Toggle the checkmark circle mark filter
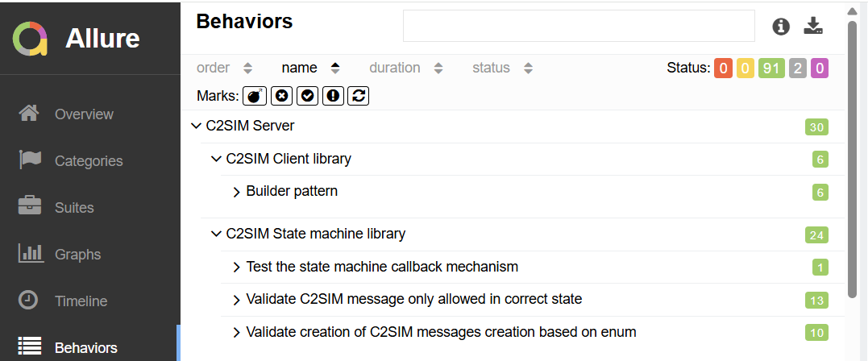868x361 pixels. pyautogui.click(x=307, y=96)
